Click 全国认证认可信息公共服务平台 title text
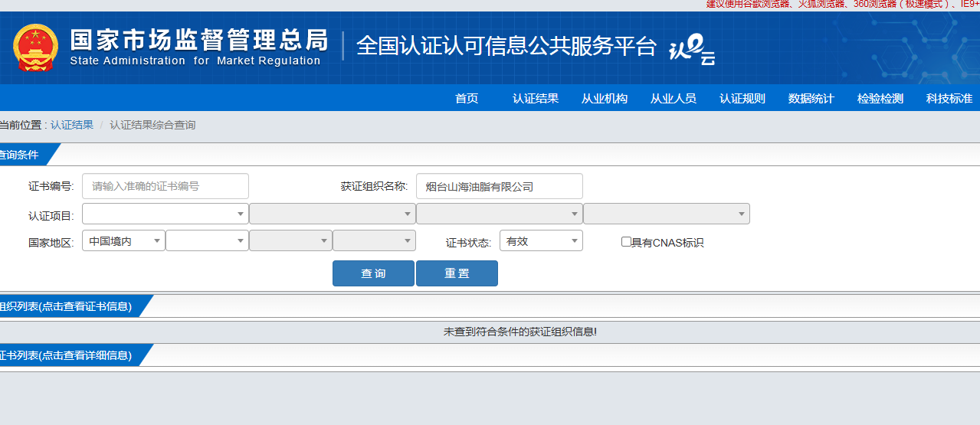This screenshot has width=980, height=425. (506, 46)
